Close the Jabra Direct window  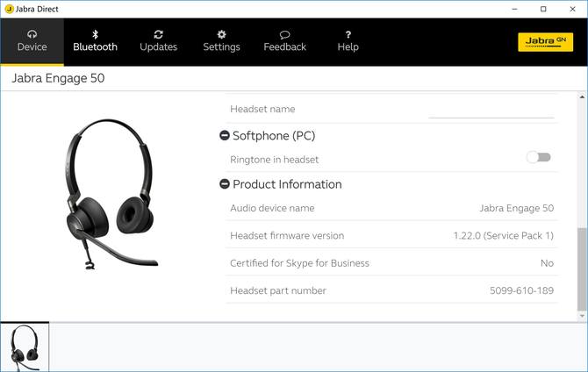pos(572,9)
